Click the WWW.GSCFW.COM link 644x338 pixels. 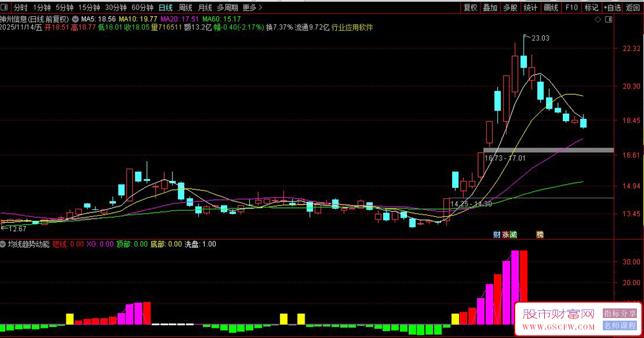click(x=558, y=327)
